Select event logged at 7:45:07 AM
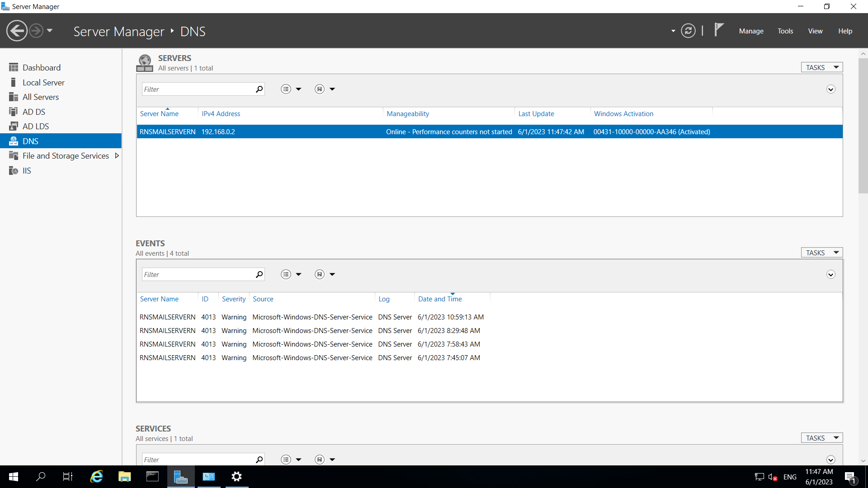Viewport: 868px width, 488px height. tap(490, 358)
